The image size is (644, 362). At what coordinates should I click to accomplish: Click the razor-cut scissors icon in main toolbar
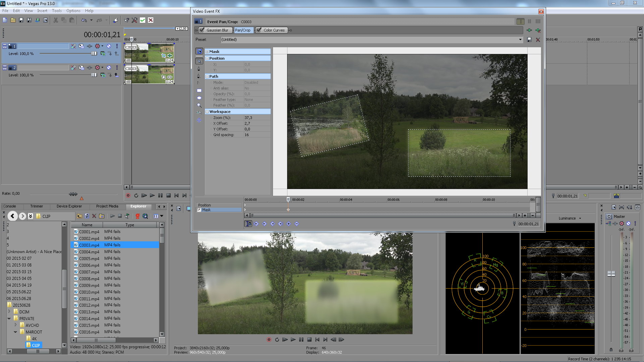pyautogui.click(x=56, y=20)
